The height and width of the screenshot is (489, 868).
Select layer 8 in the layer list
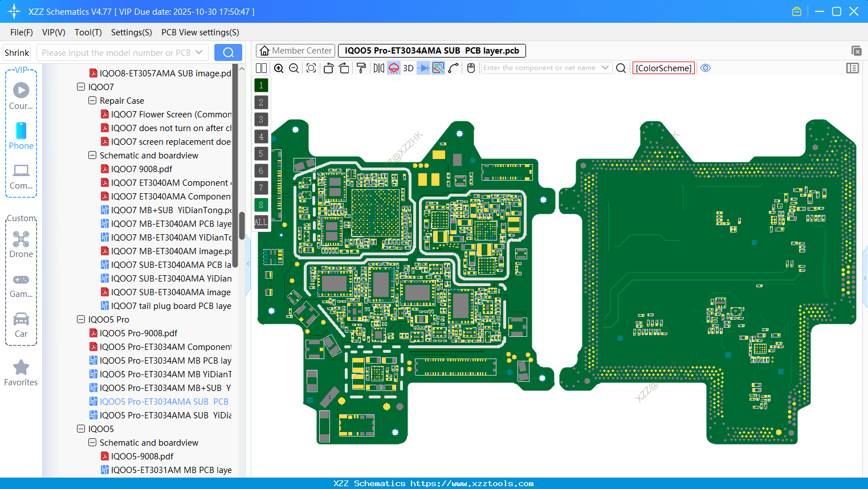[260, 205]
